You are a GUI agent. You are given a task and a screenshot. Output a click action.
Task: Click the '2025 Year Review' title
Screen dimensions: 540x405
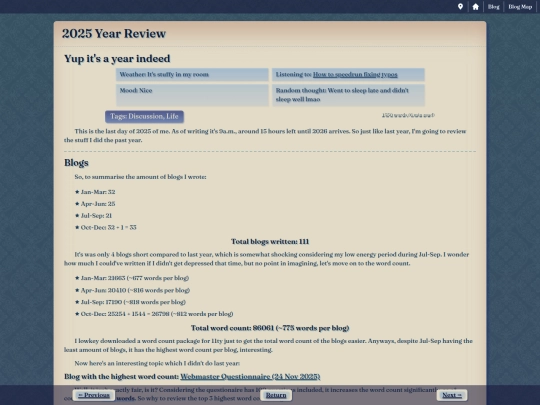(114, 33)
